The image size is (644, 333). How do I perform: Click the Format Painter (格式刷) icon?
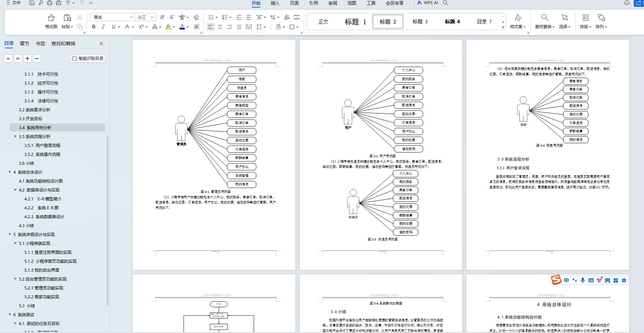coord(51,18)
